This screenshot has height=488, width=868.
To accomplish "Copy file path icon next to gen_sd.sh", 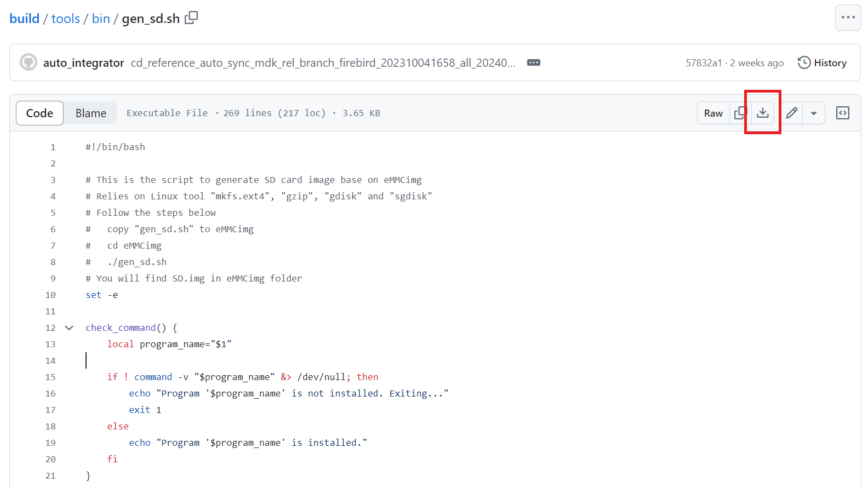I will (191, 18).
